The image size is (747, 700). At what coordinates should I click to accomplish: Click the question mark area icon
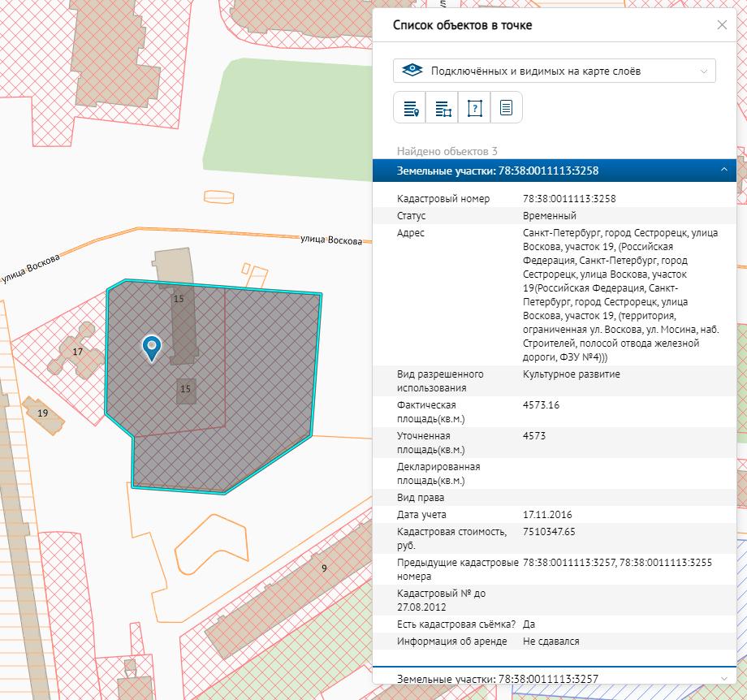point(474,108)
